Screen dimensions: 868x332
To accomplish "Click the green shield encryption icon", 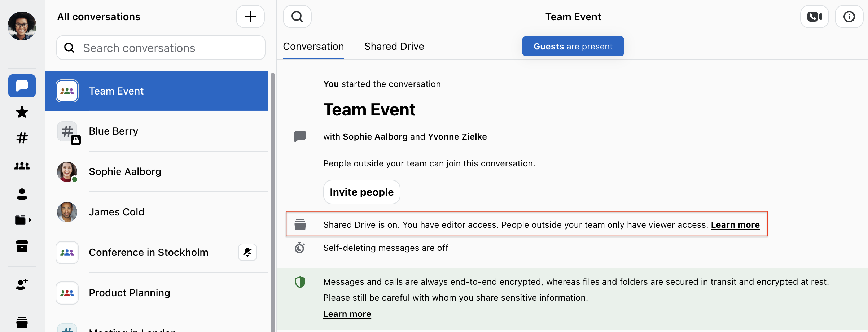I will click(x=300, y=282).
